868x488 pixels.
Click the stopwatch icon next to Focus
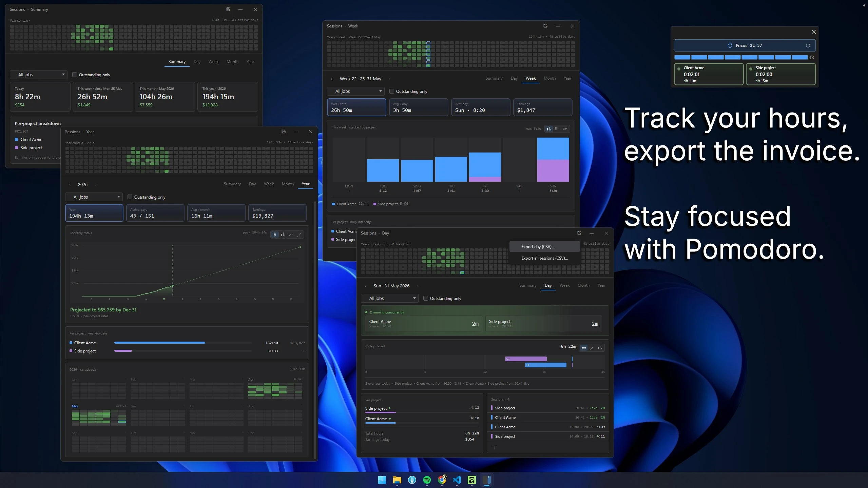[730, 45]
